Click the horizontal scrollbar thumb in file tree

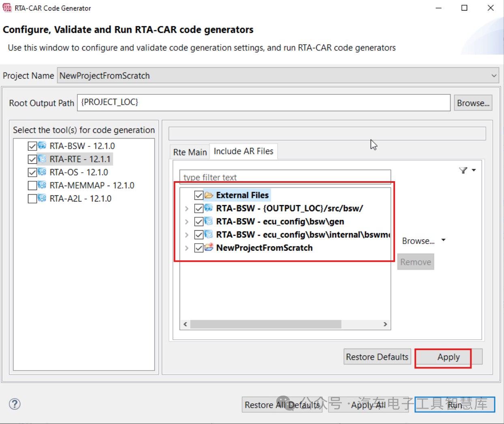(266, 324)
